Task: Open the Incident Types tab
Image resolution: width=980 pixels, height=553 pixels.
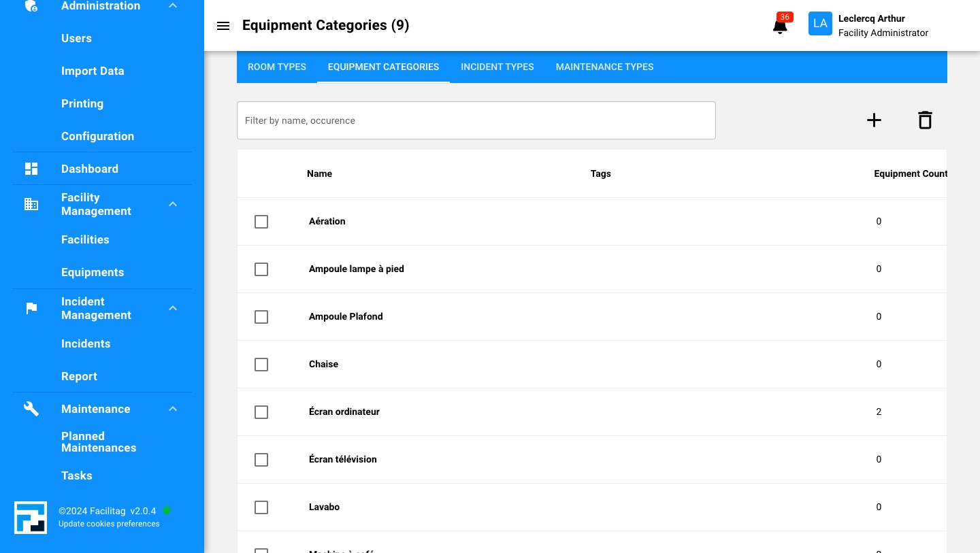Action: click(x=497, y=67)
